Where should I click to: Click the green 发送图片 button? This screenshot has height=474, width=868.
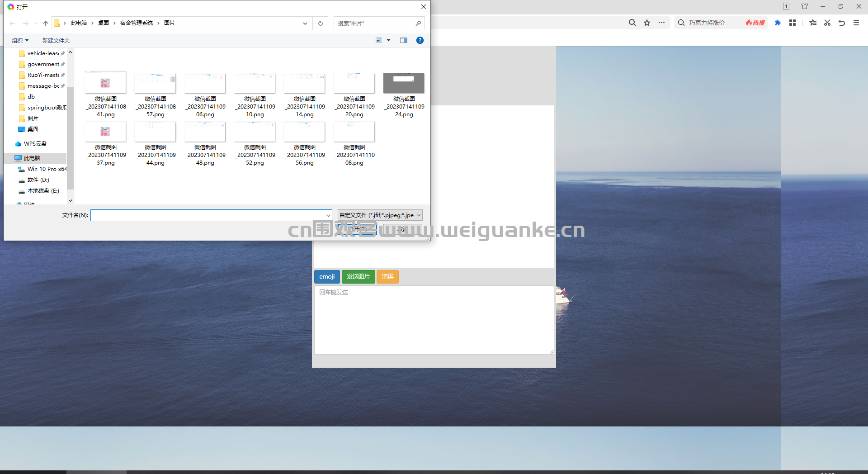pyautogui.click(x=358, y=276)
